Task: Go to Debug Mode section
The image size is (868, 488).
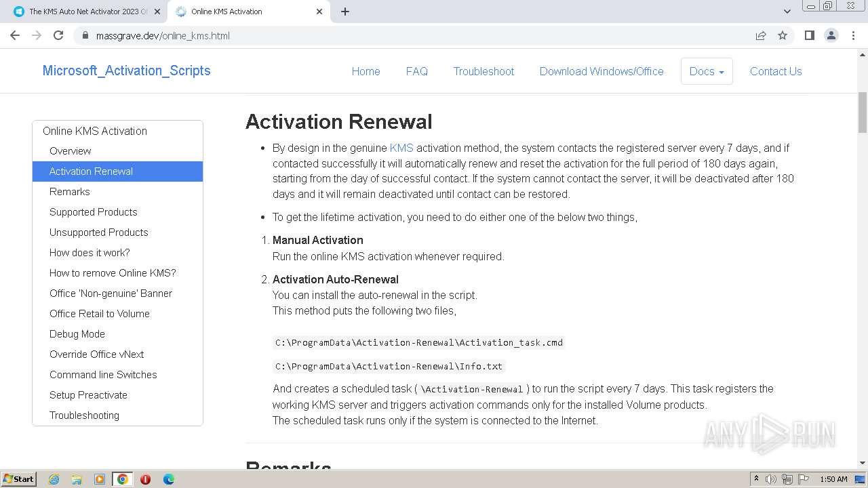Action: 117,334
